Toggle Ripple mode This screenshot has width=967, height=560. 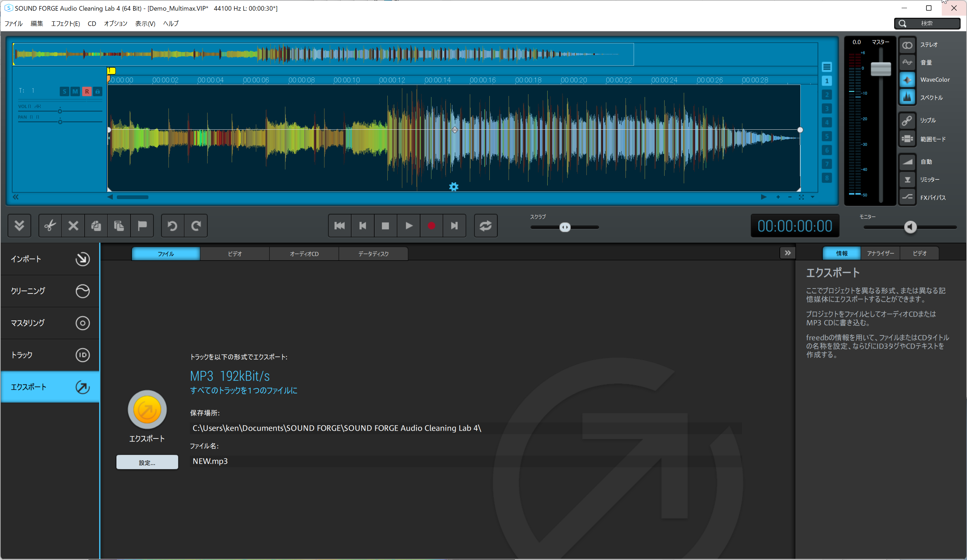click(x=907, y=120)
